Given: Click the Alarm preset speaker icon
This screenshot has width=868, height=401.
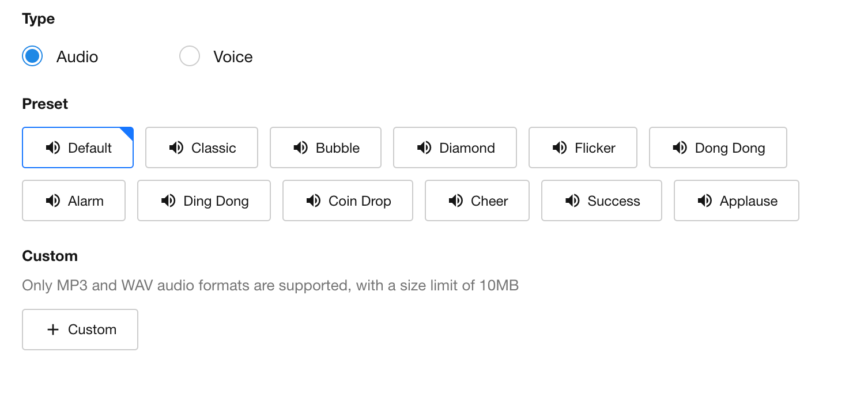Looking at the screenshot, I should [53, 201].
